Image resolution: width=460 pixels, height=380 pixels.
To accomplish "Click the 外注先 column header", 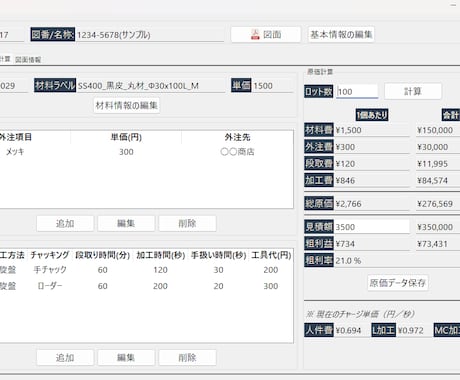I will coord(237,137).
